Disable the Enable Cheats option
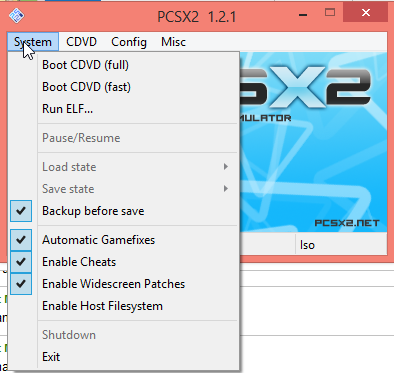This screenshot has width=394, height=373. click(x=124, y=262)
